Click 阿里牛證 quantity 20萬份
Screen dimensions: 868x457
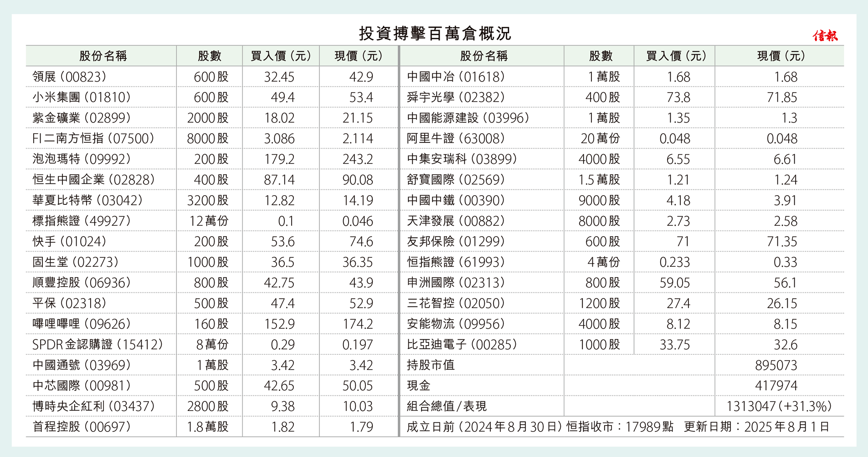600,138
